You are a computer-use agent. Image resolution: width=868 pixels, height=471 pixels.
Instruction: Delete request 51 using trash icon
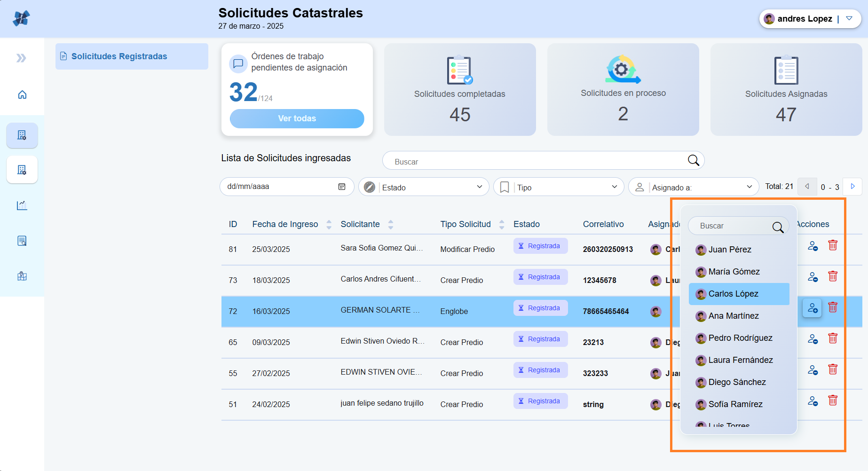pos(832,400)
